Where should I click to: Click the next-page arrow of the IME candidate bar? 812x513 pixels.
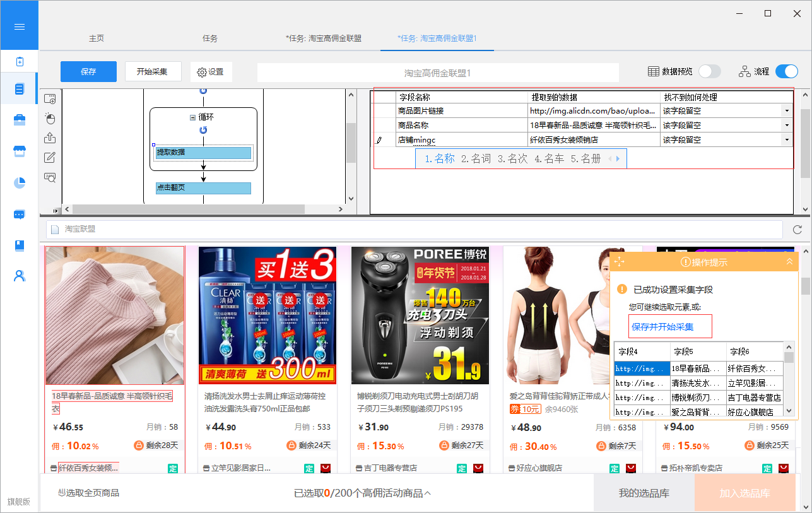[x=618, y=159]
